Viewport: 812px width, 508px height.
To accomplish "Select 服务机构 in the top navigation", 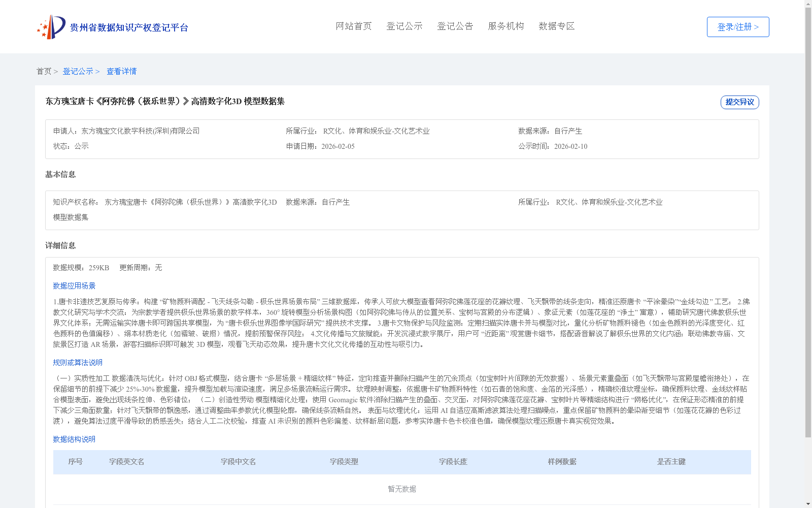I will (506, 26).
